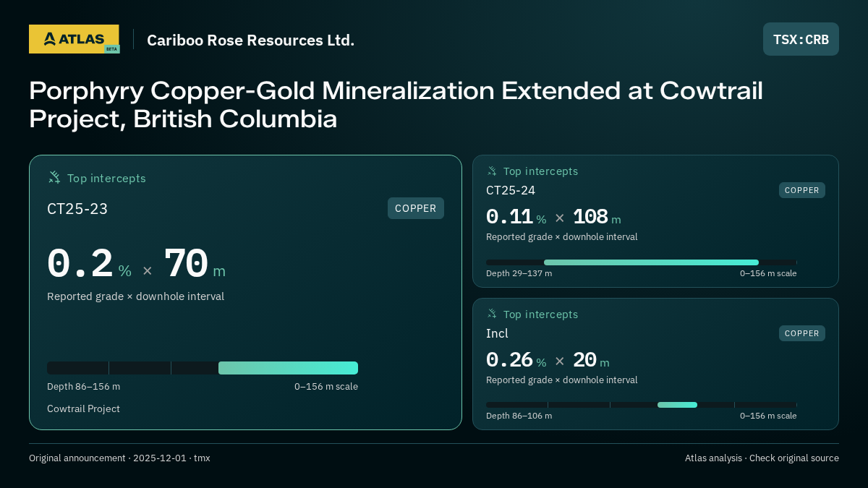This screenshot has width=868, height=488.
Task: Click 0–156 m scale in Incl card
Action: click(x=768, y=416)
